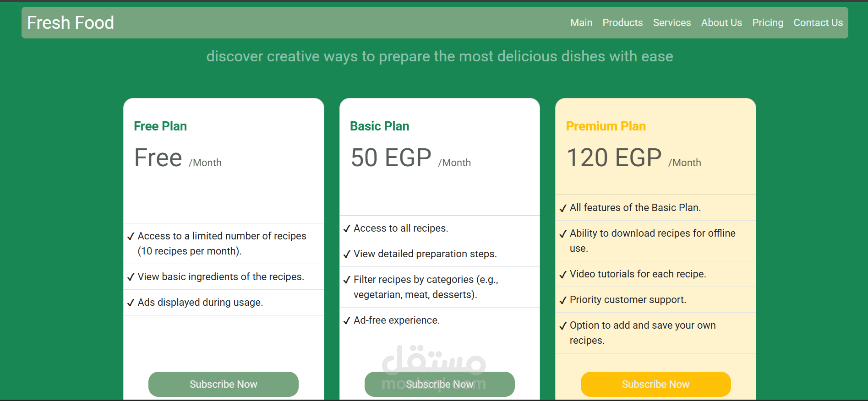Click 'View basic ingredients of the recipes'
The width and height of the screenshot is (868, 401).
[x=221, y=276]
